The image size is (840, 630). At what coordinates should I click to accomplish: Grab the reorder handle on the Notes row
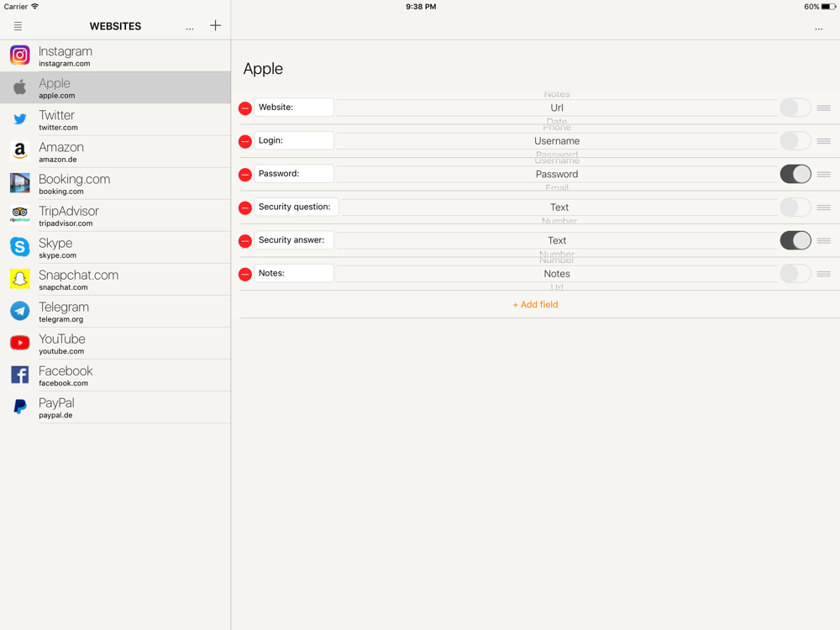(x=823, y=274)
